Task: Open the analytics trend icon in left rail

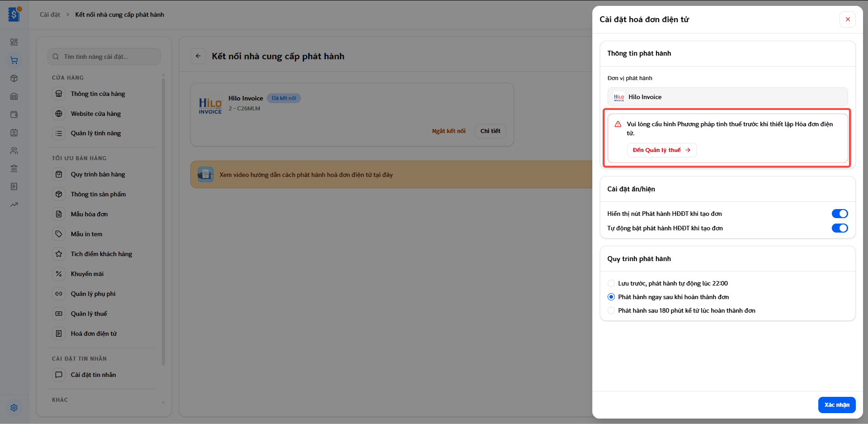Action: pos(14,205)
